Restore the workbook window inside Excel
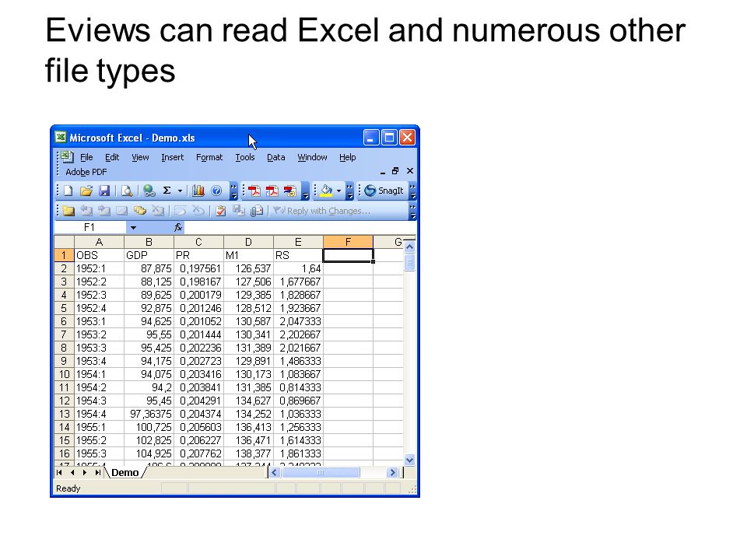 tap(395, 171)
